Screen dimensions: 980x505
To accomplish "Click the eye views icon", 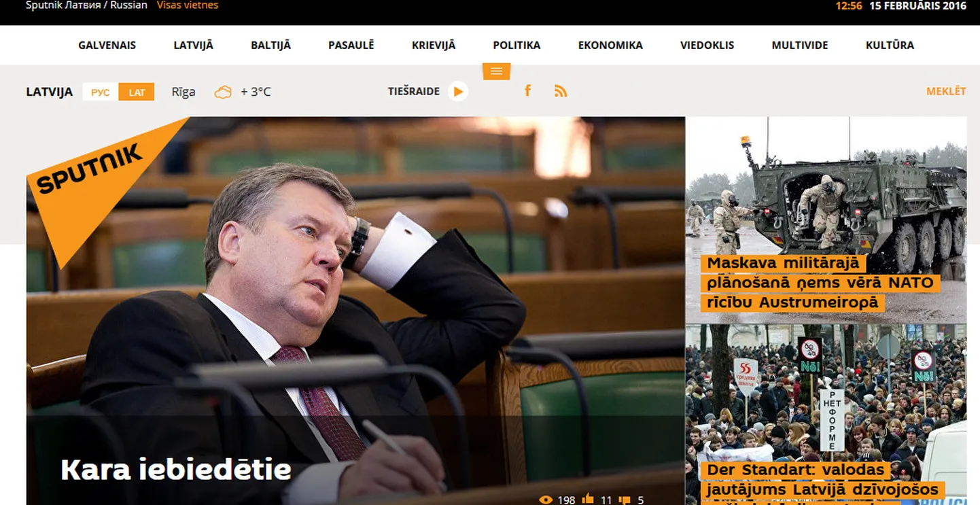I will coord(546,500).
